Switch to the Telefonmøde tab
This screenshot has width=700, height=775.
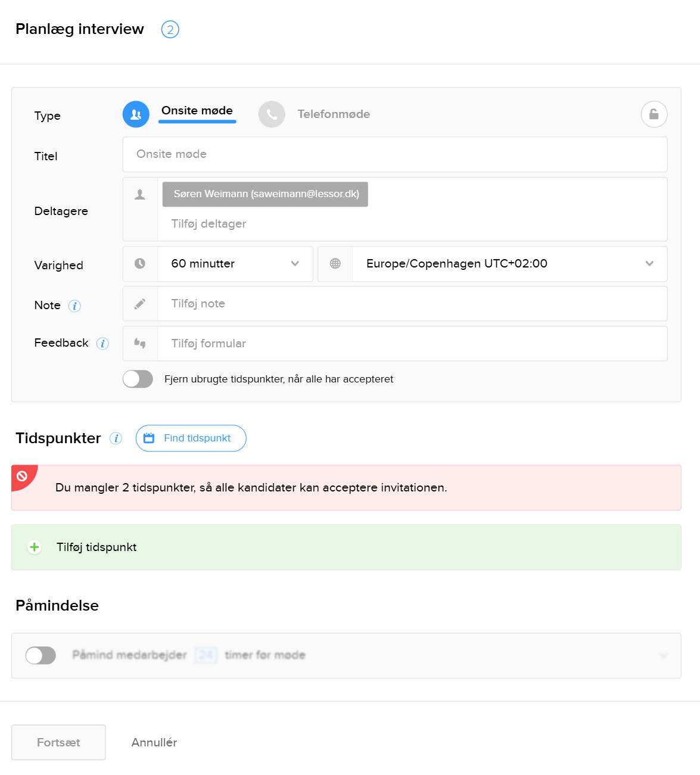coord(334,114)
